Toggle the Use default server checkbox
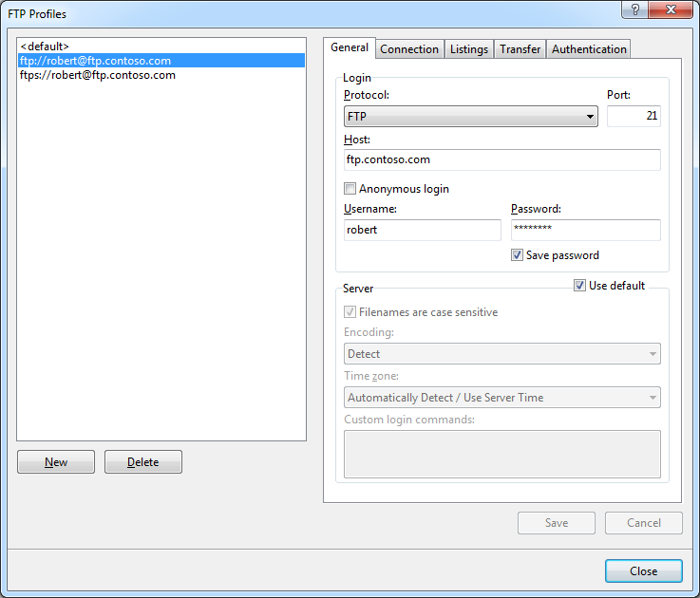The image size is (700, 598). tap(580, 286)
